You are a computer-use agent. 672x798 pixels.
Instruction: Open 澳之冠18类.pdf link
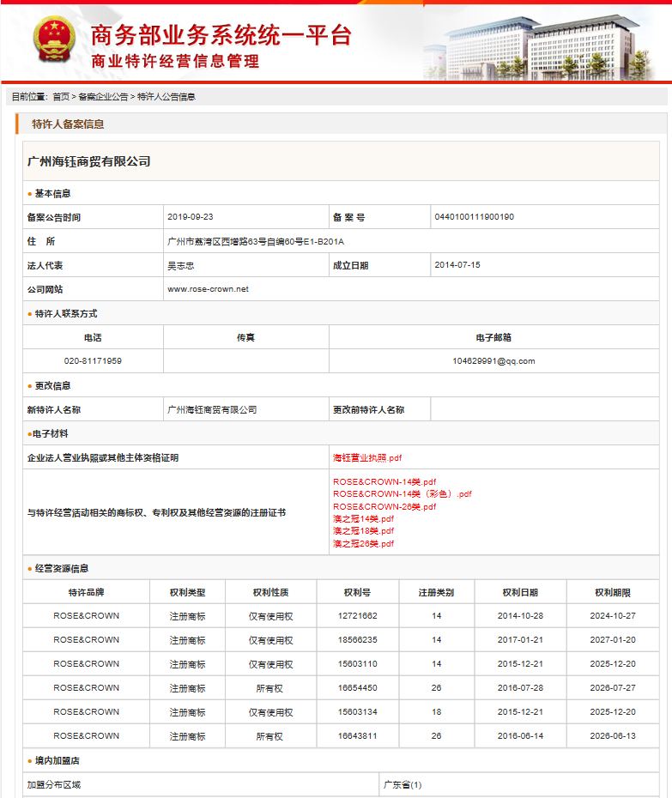pos(364,531)
